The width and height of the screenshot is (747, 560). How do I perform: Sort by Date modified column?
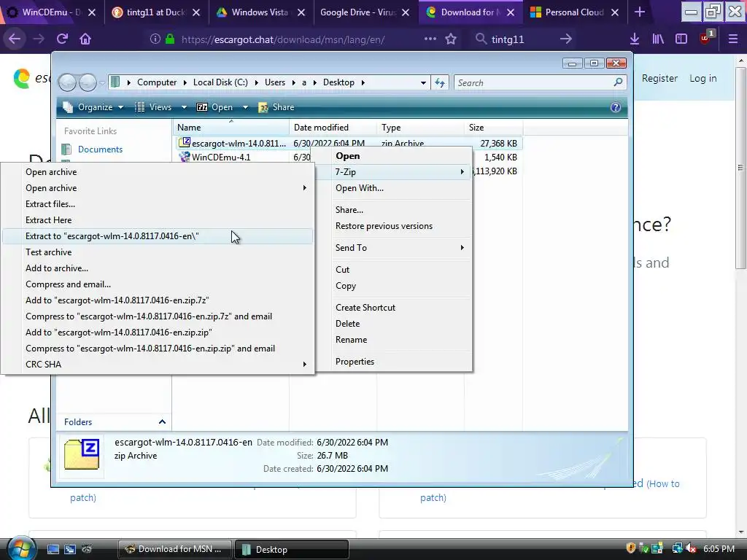[x=333, y=127]
